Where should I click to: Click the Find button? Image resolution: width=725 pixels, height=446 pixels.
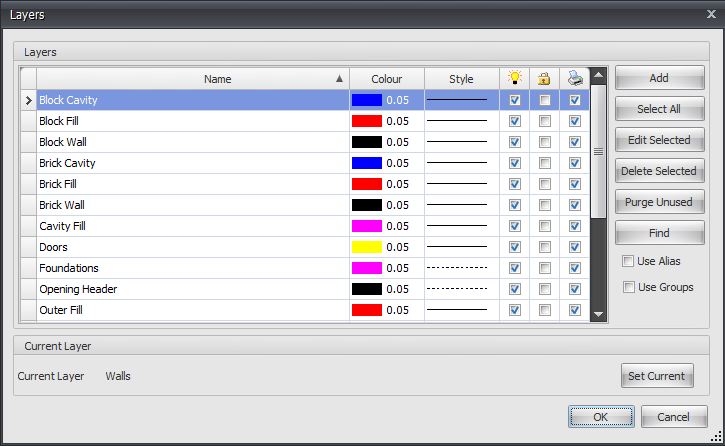click(659, 232)
